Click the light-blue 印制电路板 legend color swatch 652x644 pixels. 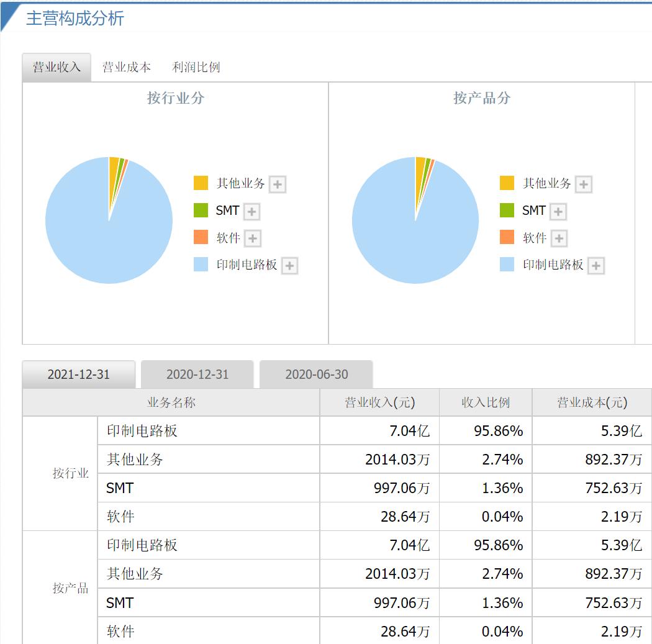coord(201,265)
